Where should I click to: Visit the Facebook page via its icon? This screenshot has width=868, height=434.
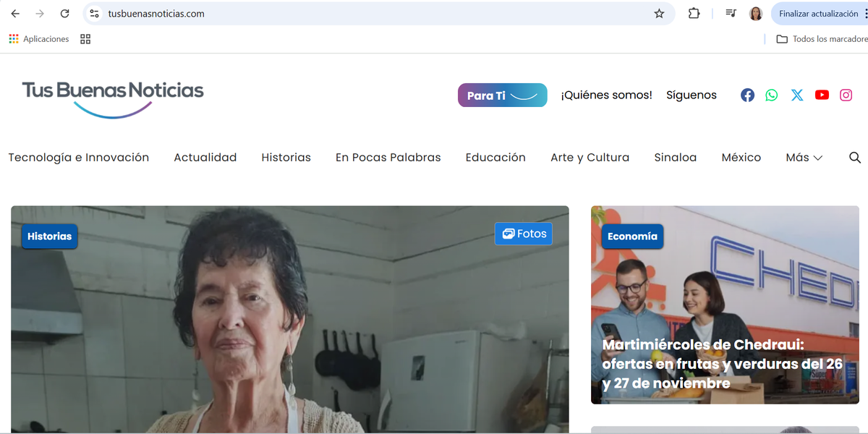747,95
